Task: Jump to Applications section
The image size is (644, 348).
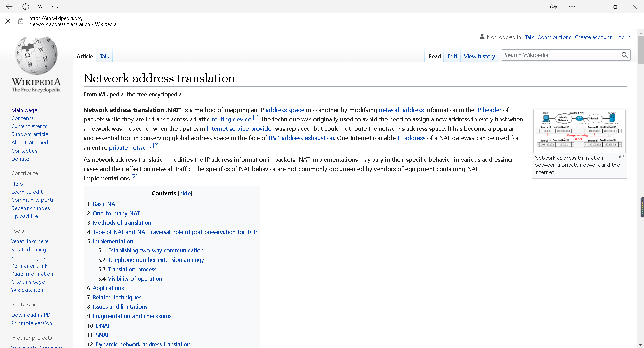Action: click(x=108, y=288)
